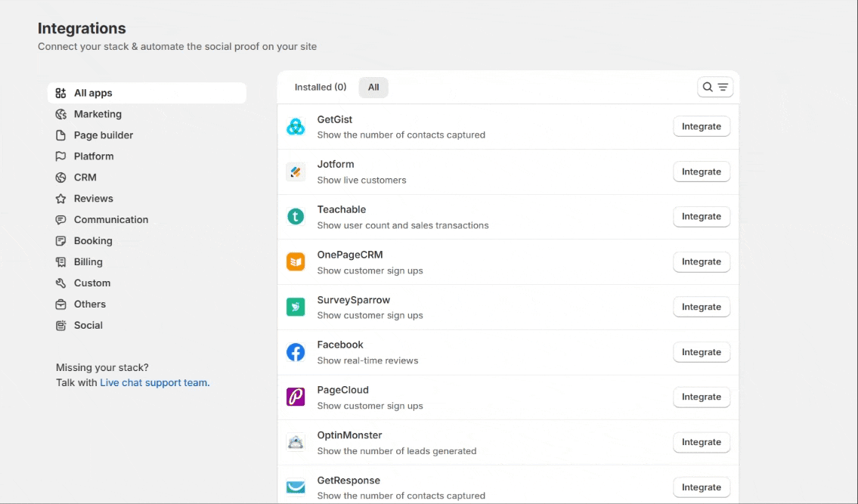Click the Teachable logo icon
Image resolution: width=858 pixels, height=504 pixels.
tap(296, 217)
